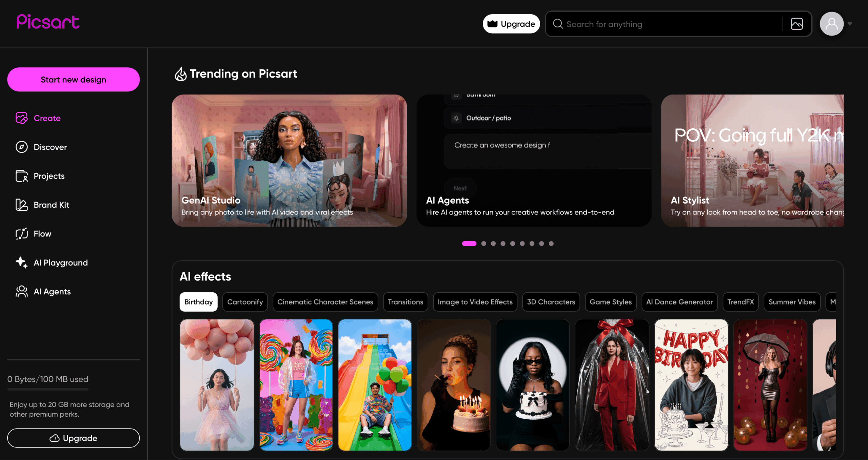Click Trending on Picsart heading
This screenshot has height=460, width=868.
[x=243, y=74]
